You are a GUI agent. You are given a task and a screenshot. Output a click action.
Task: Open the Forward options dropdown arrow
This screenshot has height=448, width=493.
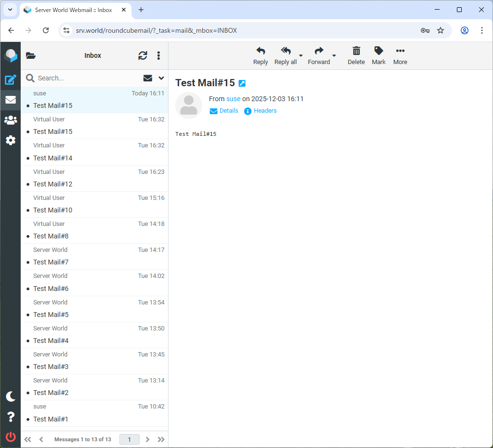tap(334, 56)
